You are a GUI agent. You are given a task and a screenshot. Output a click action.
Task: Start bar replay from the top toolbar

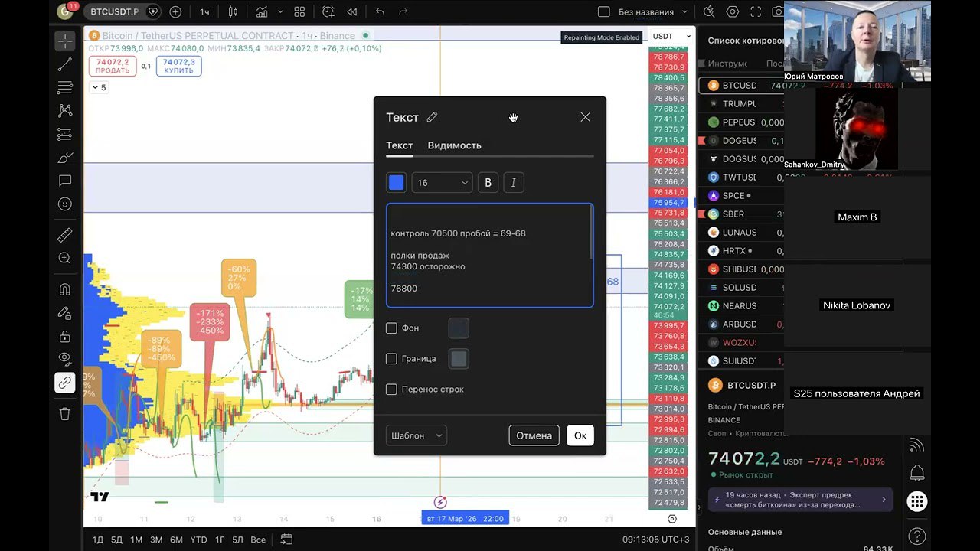[x=352, y=12]
